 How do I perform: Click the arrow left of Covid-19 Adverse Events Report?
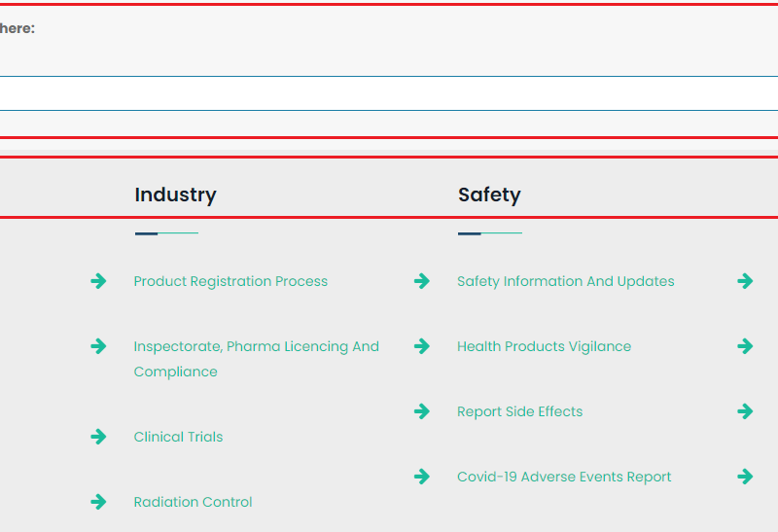[x=422, y=477]
